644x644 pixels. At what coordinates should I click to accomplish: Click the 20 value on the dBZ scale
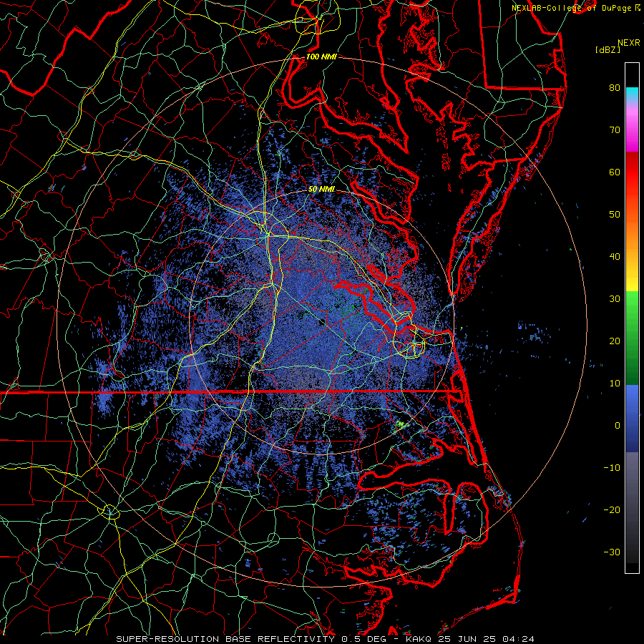(615, 341)
